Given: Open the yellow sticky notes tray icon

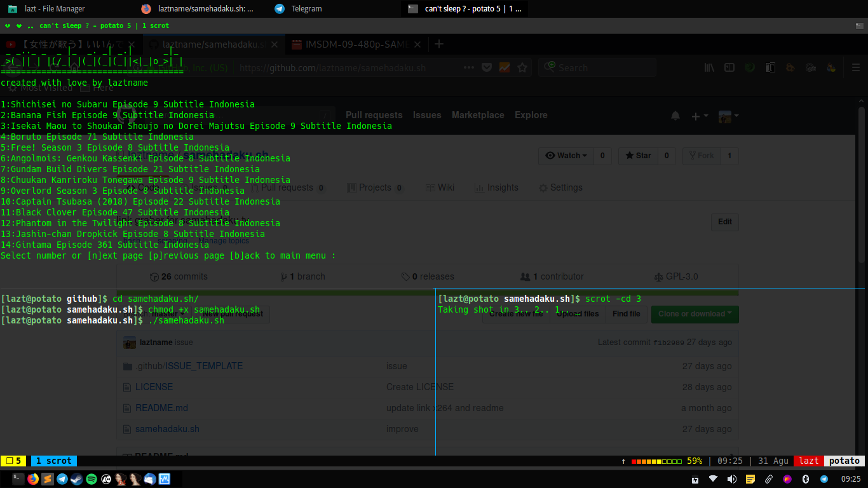Looking at the screenshot, I should pos(750,479).
